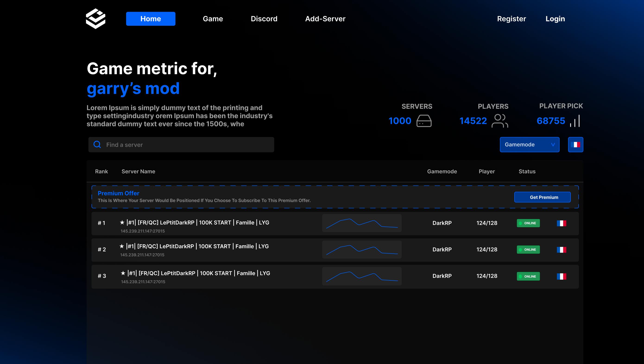
Task: Open the player graph in row #3
Action: coord(362,276)
